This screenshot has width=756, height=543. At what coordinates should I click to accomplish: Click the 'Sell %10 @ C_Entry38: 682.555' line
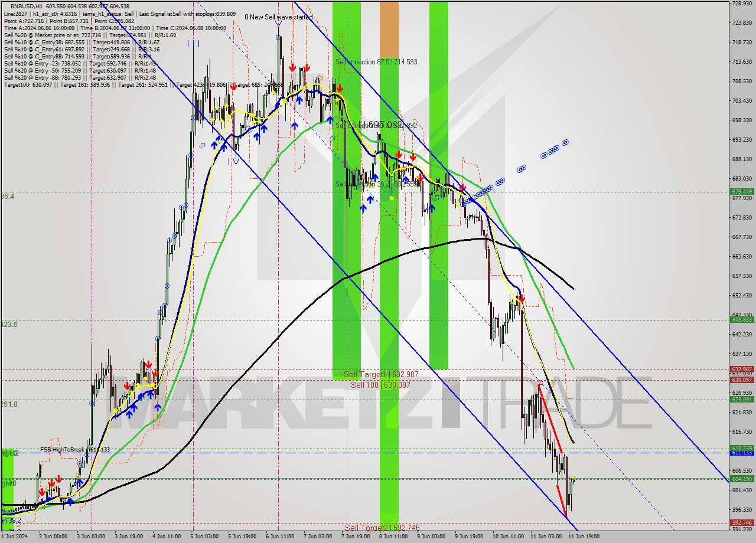coord(82,42)
